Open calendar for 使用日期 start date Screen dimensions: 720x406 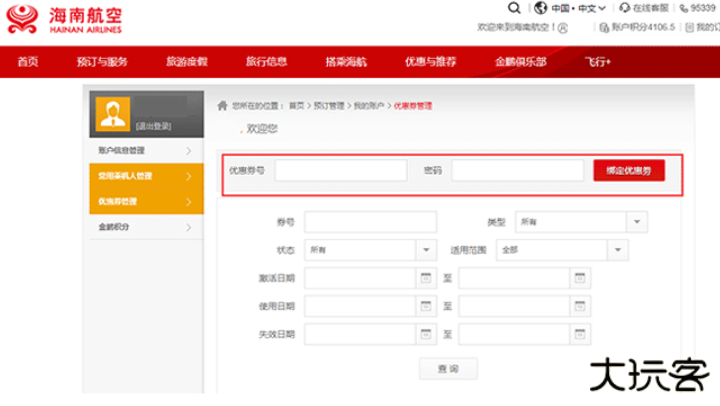pyautogui.click(x=425, y=306)
